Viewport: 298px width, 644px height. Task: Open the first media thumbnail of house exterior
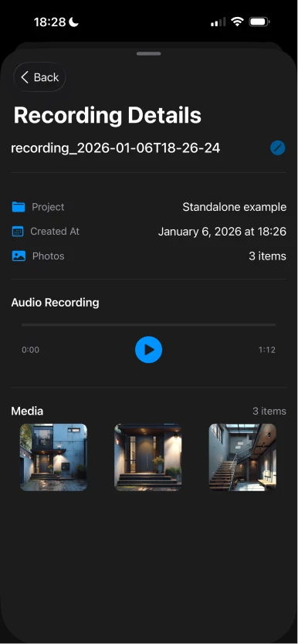tap(53, 457)
